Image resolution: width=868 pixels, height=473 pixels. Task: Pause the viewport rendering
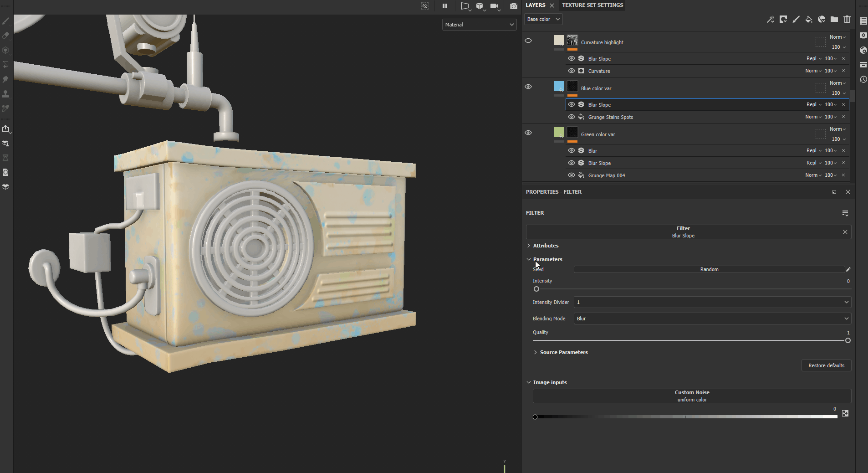click(x=445, y=6)
